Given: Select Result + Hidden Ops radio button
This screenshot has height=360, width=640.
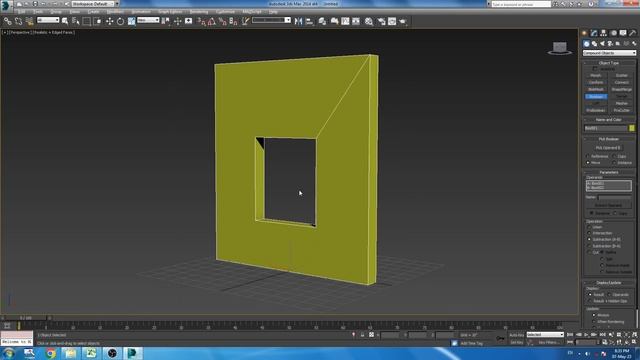Looking at the screenshot, I should 590,301.
